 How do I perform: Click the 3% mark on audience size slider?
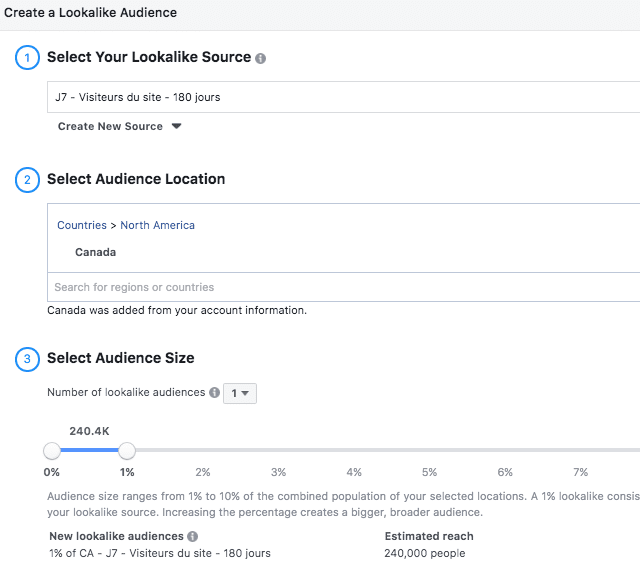278,450
